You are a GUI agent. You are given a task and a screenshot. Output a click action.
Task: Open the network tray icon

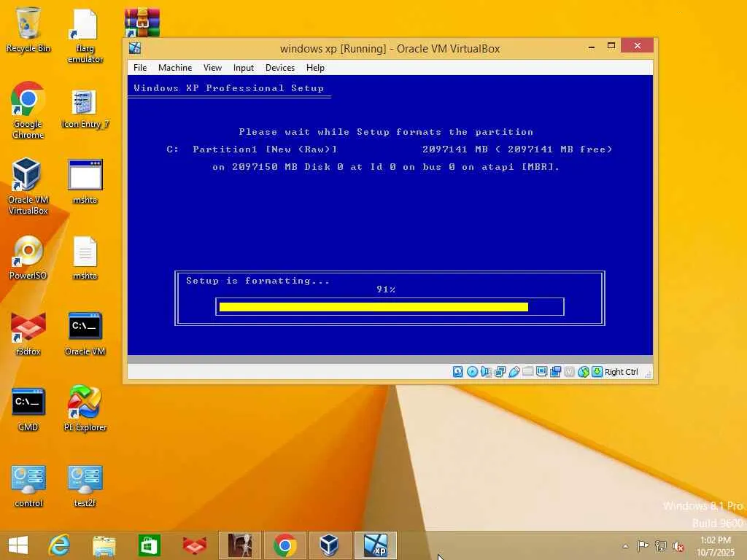point(661,545)
